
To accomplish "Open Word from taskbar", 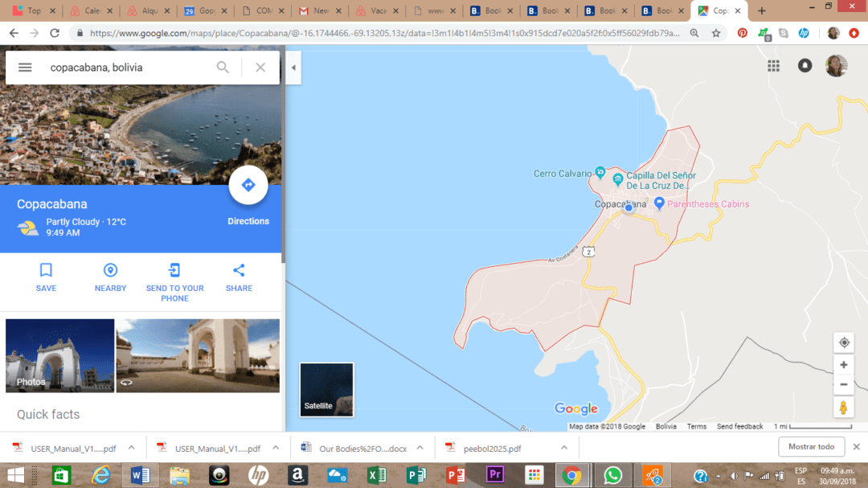I will click(x=140, y=475).
